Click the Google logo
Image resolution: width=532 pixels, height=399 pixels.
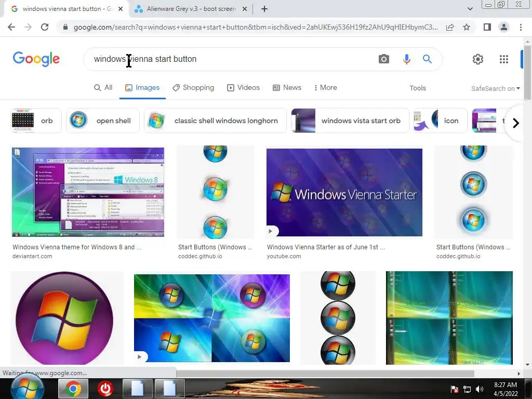coord(36,59)
